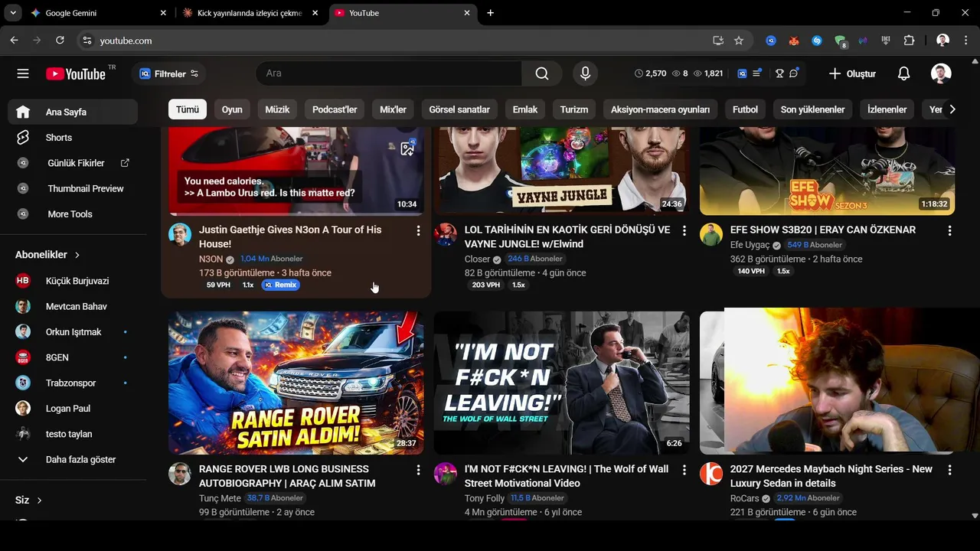Select the Görsel sanatlar chip
980x551 pixels.
coord(459,109)
